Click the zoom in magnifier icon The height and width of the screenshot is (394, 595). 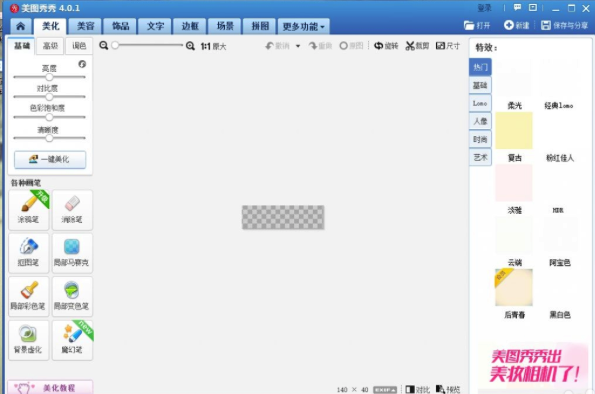[190, 46]
